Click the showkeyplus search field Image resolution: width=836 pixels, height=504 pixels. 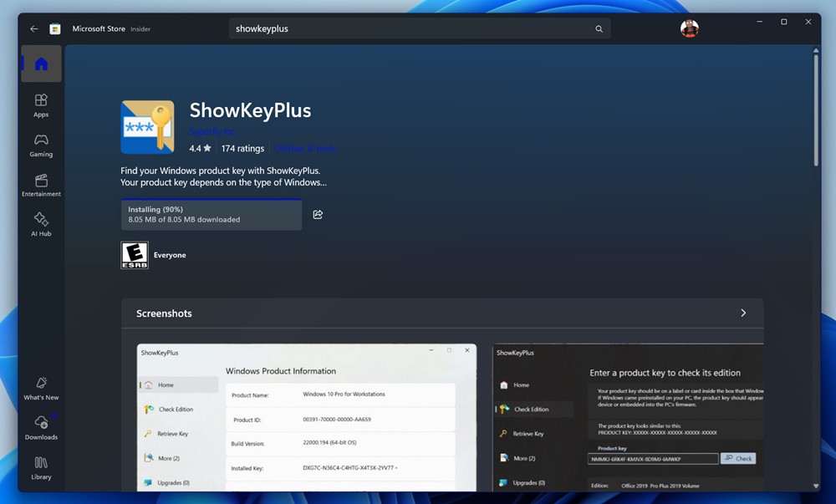pos(420,28)
